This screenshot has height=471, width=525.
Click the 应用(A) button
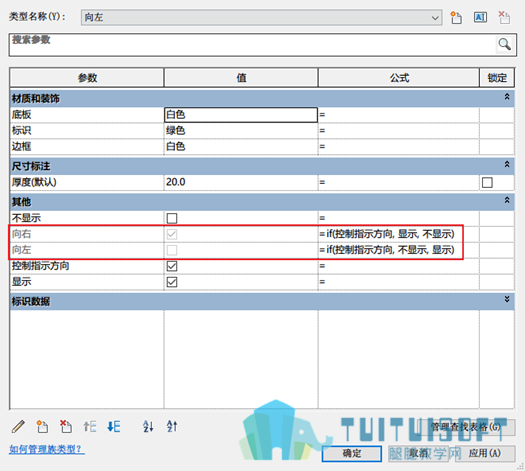[x=484, y=454]
